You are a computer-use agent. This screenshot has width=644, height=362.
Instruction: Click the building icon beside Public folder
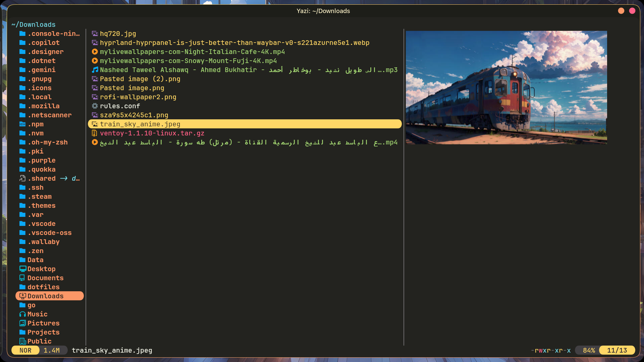[22, 341]
